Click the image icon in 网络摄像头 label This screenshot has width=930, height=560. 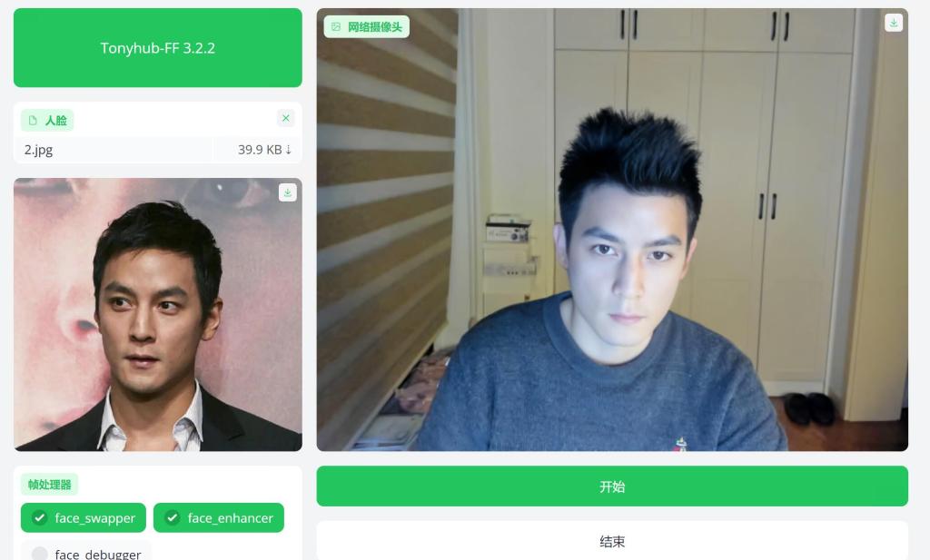336,26
